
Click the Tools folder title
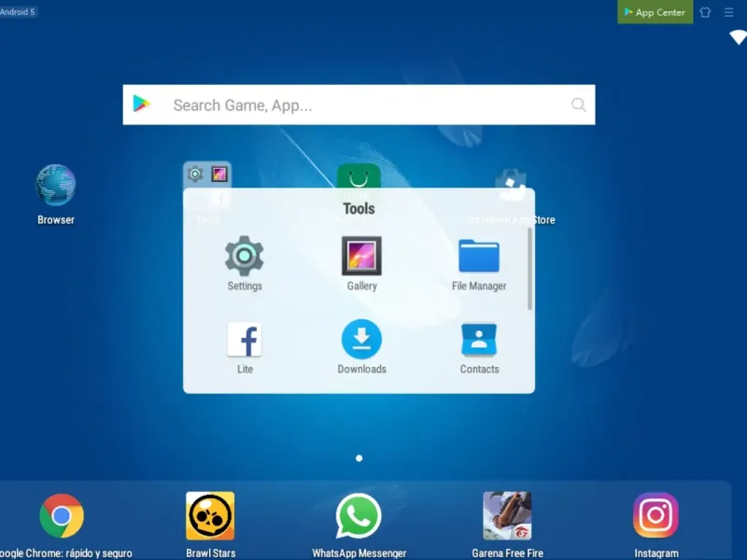[x=359, y=208]
